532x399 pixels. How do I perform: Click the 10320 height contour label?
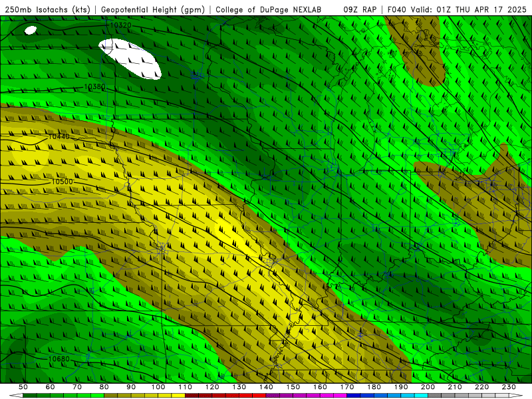(x=121, y=25)
